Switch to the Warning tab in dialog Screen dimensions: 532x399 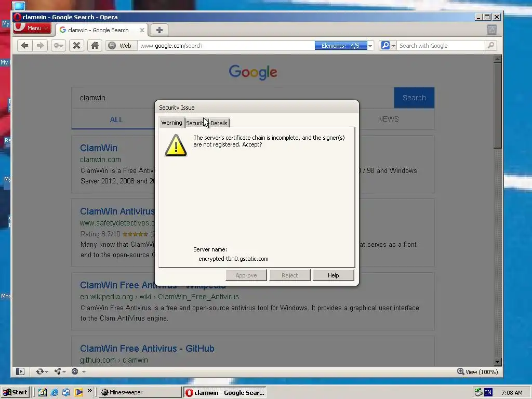pos(171,123)
